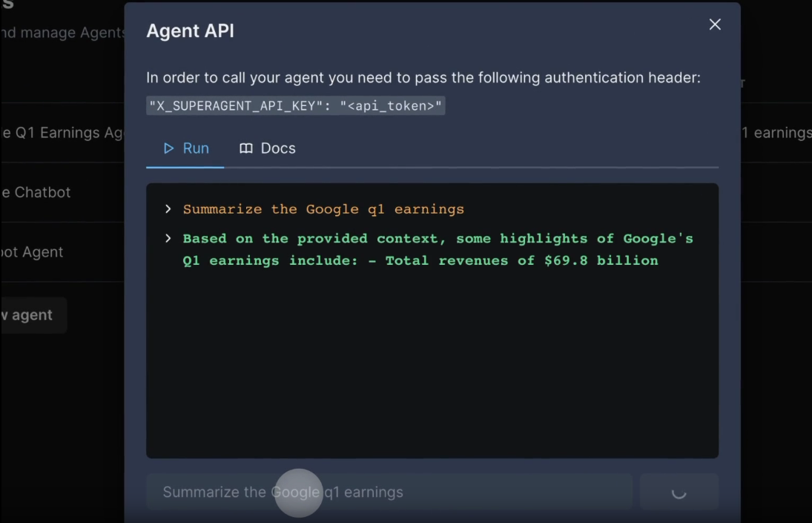The image size is (812, 523).
Task: Click the New agent button
Action: point(33,315)
